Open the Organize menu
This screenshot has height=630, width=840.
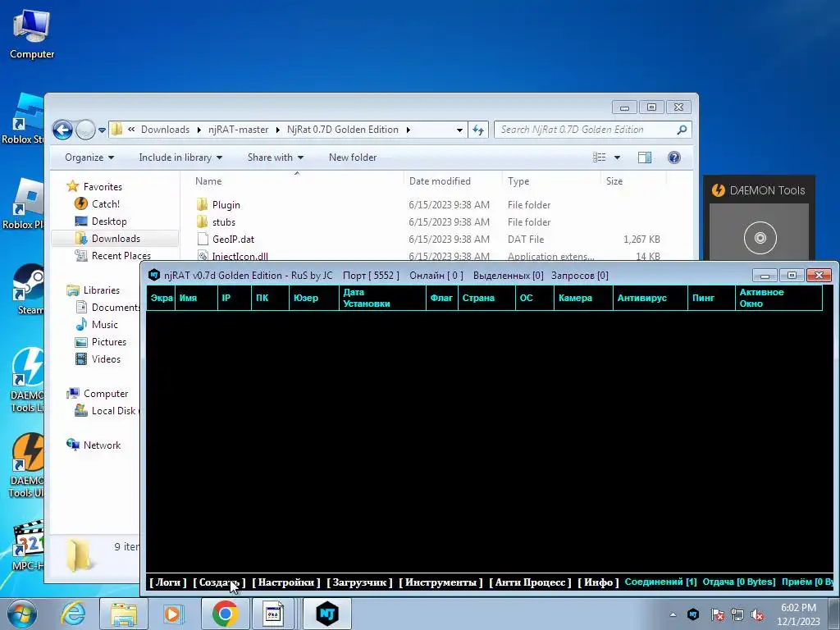(x=89, y=157)
